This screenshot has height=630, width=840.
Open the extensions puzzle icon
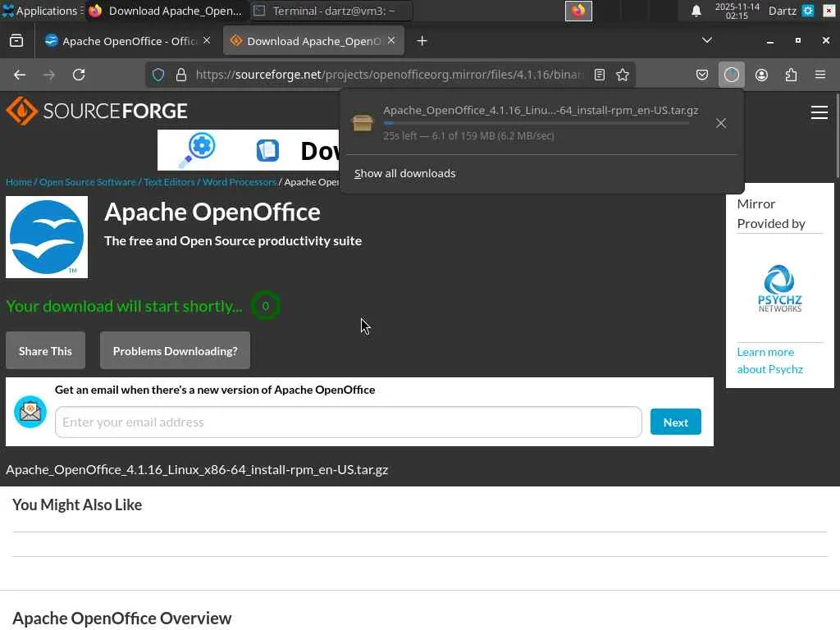(792, 75)
